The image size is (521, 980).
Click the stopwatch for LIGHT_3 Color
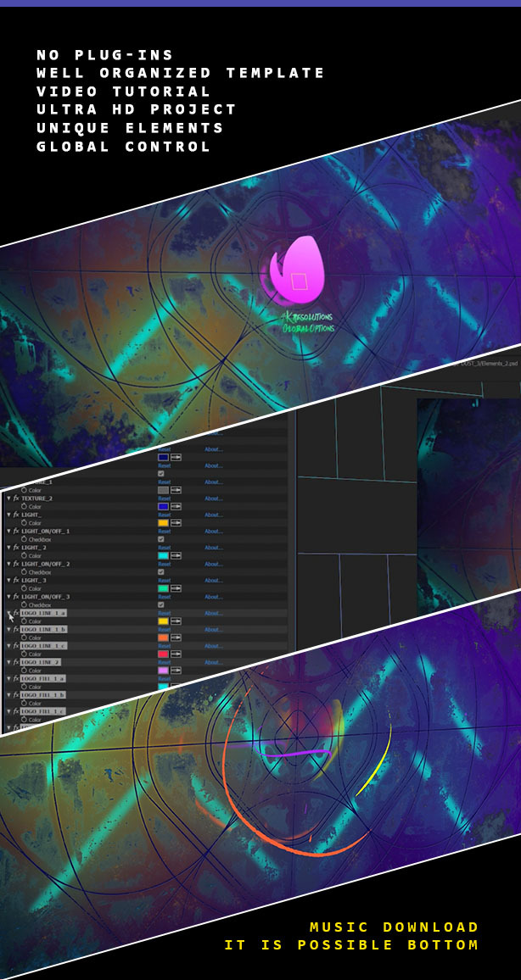pyautogui.click(x=24, y=588)
